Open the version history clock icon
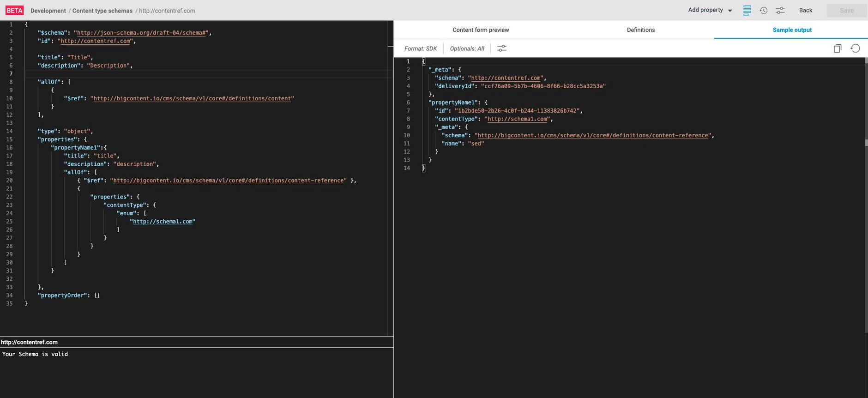 point(764,10)
